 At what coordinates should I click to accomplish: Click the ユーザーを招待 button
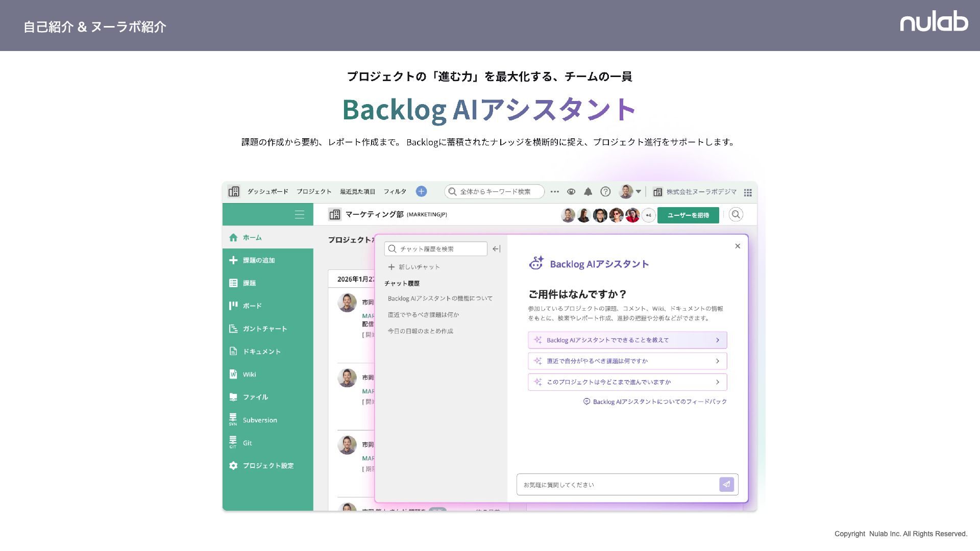[x=688, y=215]
